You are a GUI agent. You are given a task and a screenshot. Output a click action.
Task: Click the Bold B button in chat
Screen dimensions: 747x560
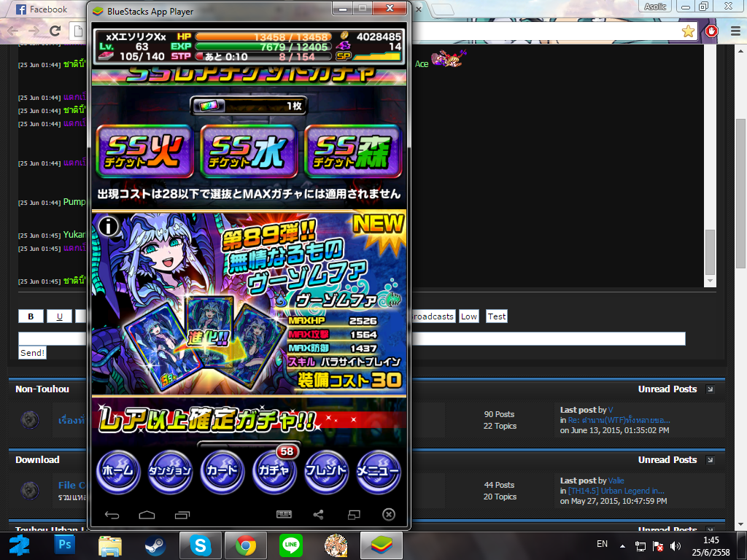31,316
